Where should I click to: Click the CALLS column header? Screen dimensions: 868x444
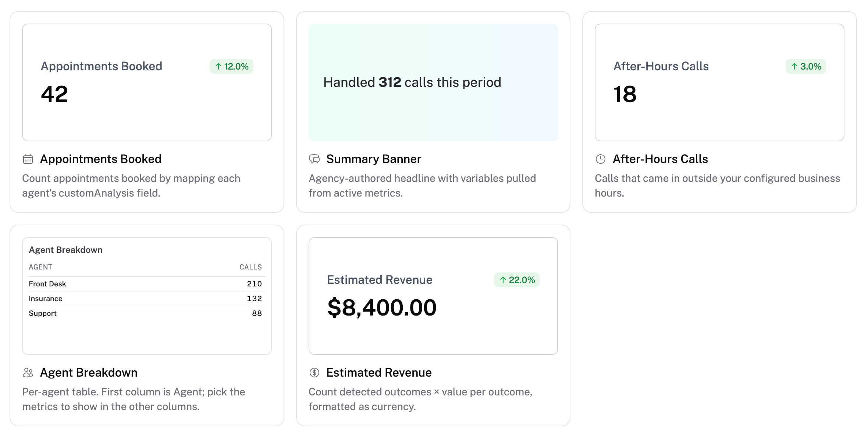[x=250, y=267]
